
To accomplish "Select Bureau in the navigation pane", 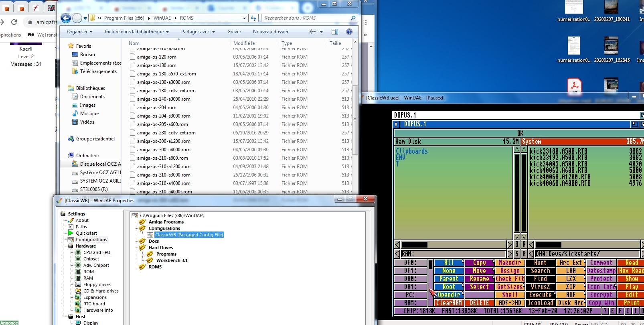I will (87, 55).
